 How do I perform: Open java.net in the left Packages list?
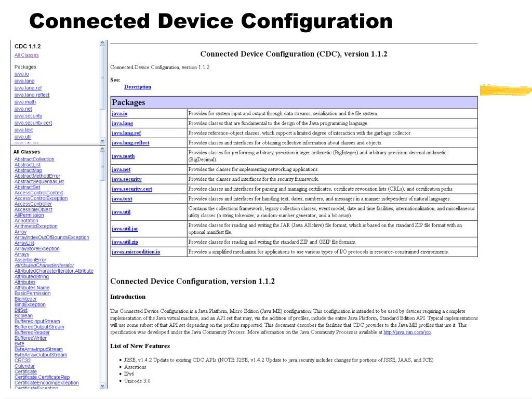coord(23,109)
